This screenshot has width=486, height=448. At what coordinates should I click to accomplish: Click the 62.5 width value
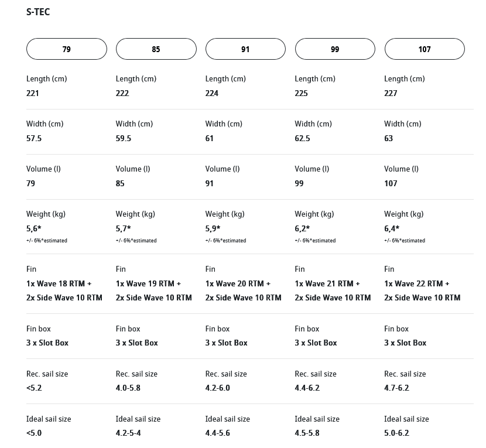pos(303,138)
